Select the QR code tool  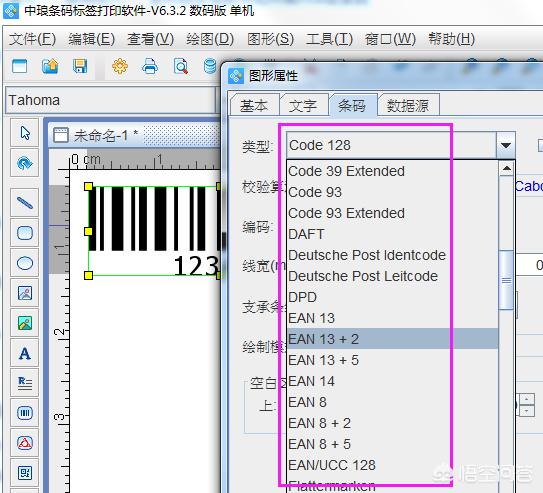click(25, 473)
